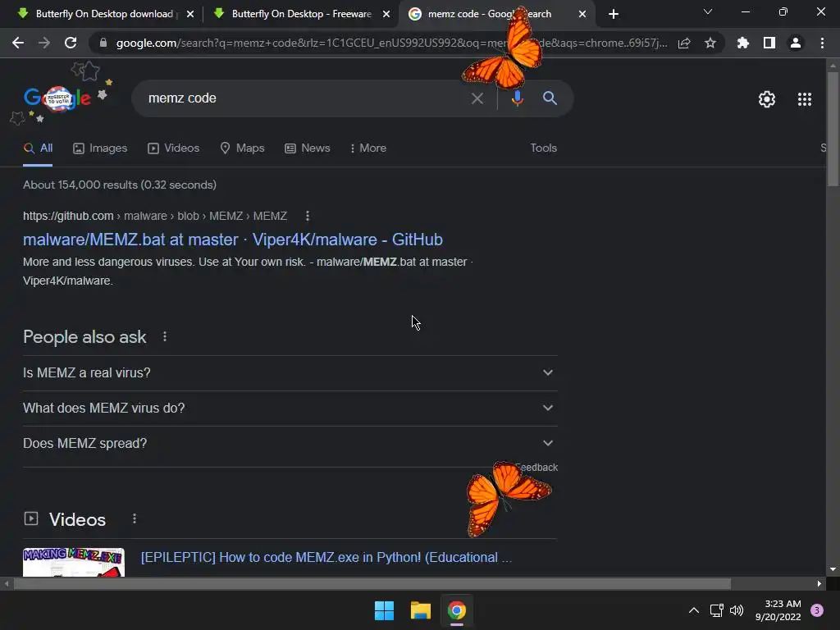The width and height of the screenshot is (840, 630).
Task: Switch to the Maps tab
Action: click(x=242, y=148)
